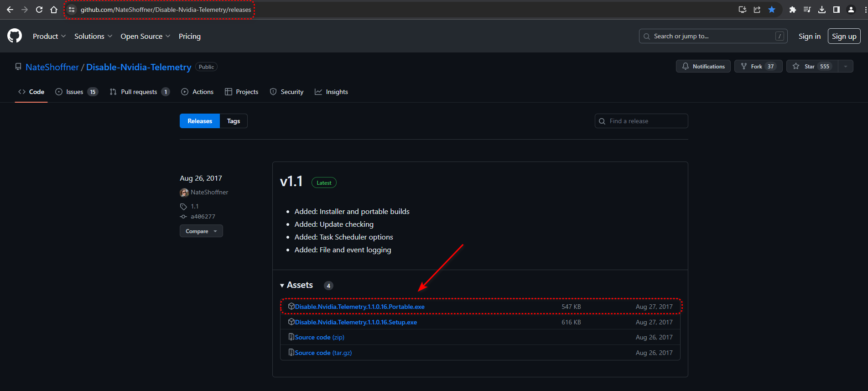Download Disable.Nvidia.Telemetry.1.1.0.16.Portable.exe

click(359, 307)
